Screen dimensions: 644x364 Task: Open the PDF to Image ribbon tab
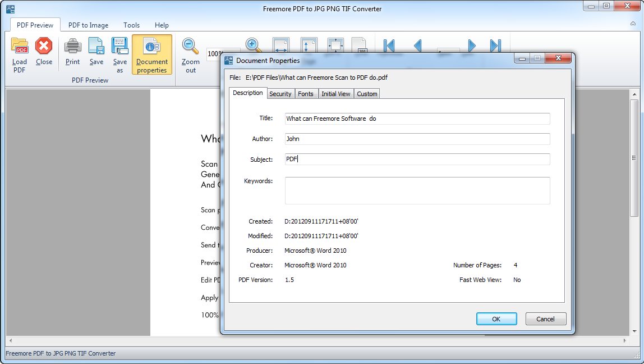[88, 25]
